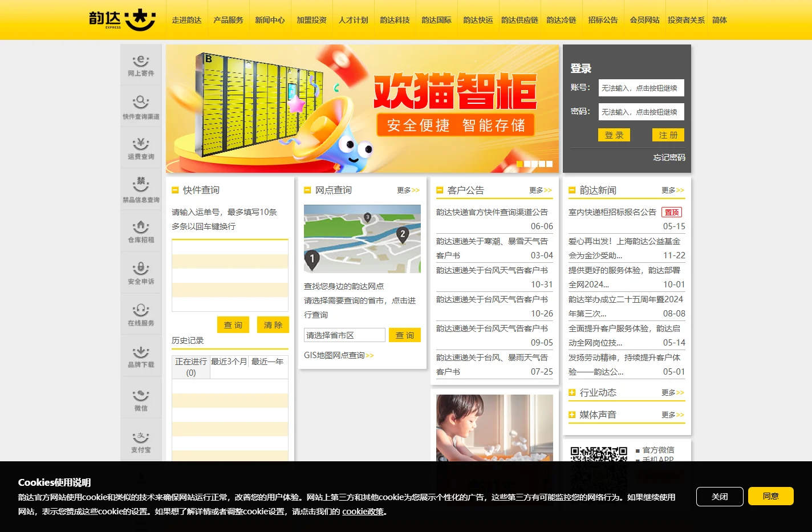Open 韵达冷链 menu
The image size is (812, 532).
562,20
